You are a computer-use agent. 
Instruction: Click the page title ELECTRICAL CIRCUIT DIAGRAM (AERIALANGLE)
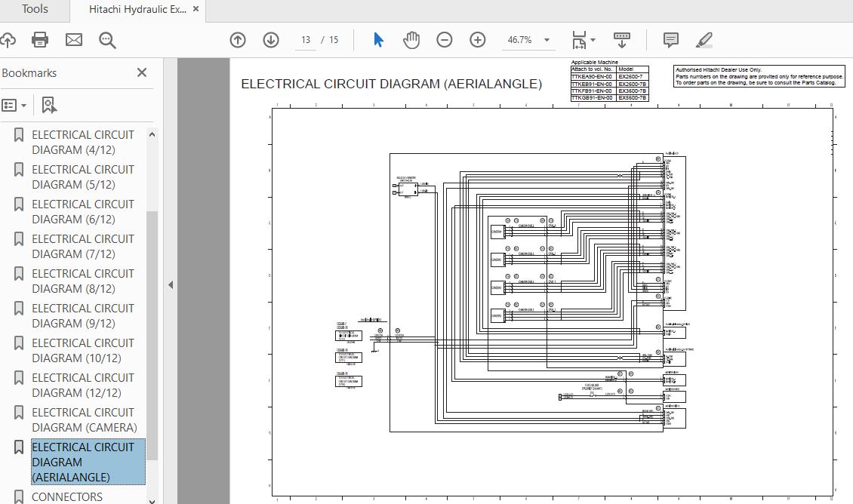(x=391, y=85)
